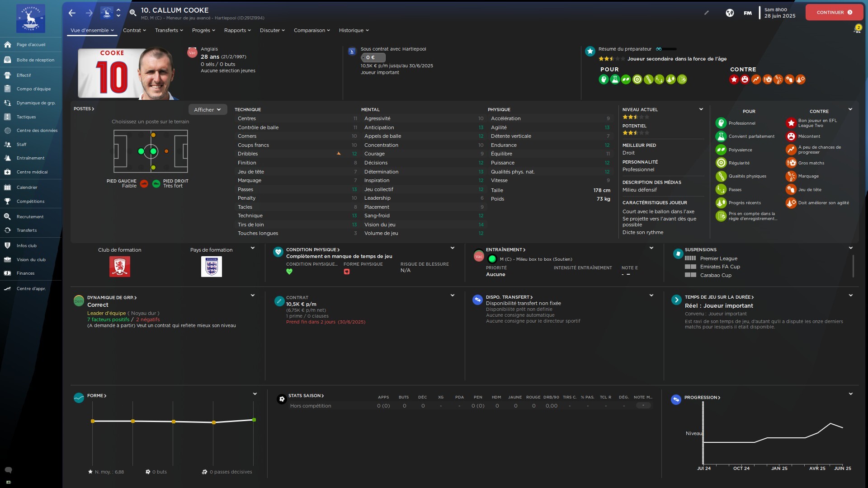Open the Dynamique de grp. link
This screenshot has width=868, height=488.
pyautogui.click(x=111, y=297)
